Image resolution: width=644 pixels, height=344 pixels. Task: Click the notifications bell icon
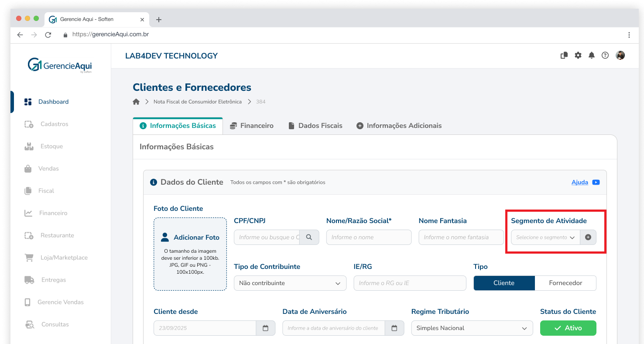pos(591,55)
